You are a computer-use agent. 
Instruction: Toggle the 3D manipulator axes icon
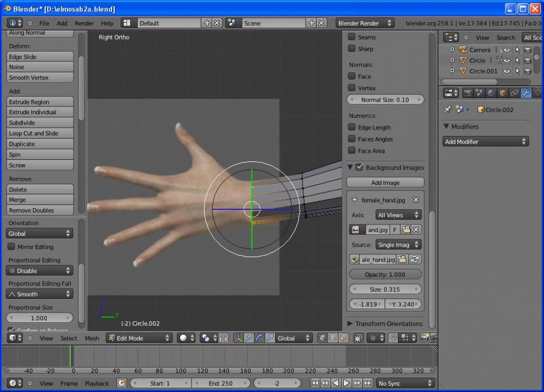[238, 338]
